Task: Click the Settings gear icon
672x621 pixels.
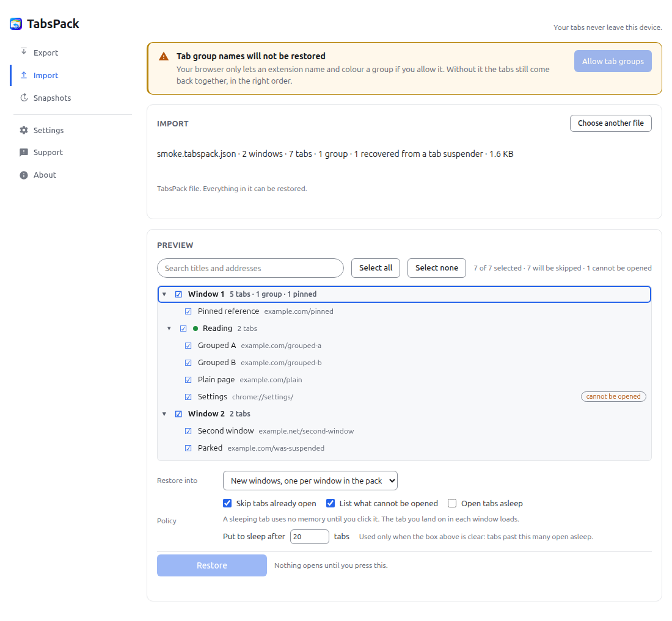Action: 24,130
